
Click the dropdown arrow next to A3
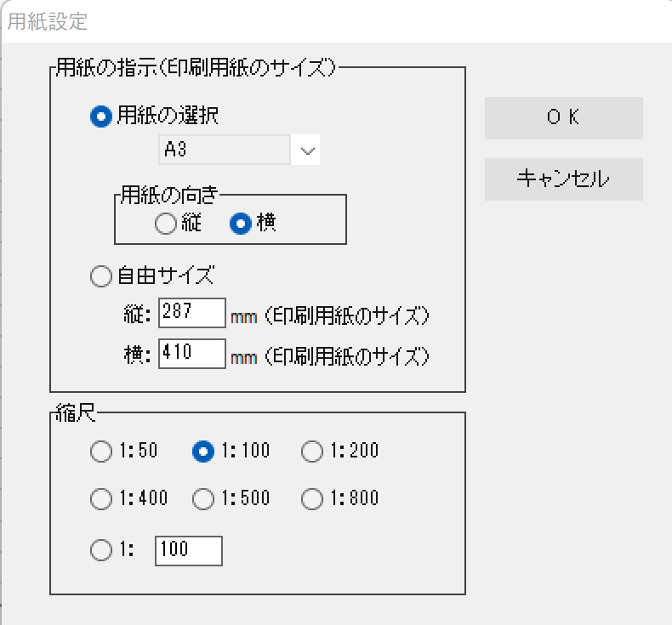coord(307,150)
